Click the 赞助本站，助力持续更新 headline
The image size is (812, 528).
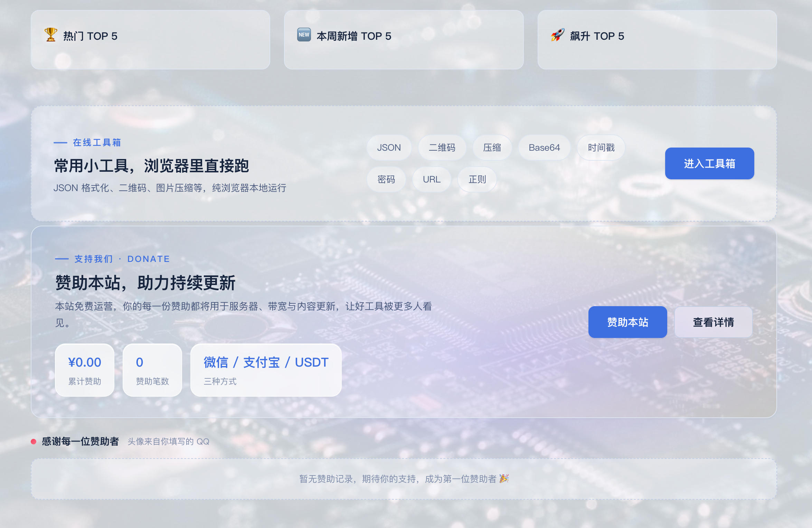145,283
